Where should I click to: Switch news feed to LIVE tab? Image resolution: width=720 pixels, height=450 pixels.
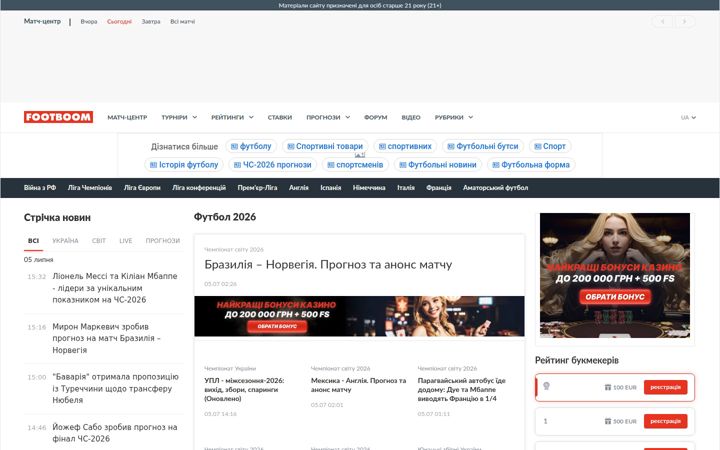tap(125, 241)
